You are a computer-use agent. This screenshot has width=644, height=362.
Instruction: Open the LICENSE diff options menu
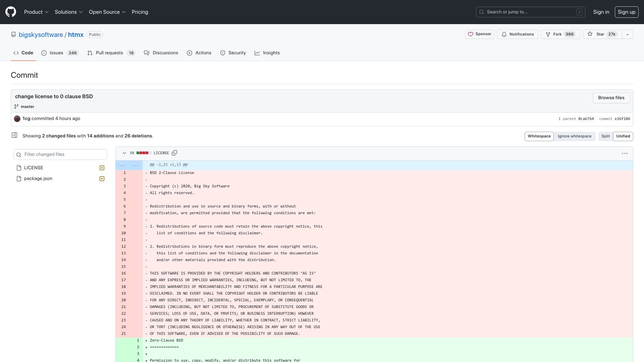click(625, 153)
